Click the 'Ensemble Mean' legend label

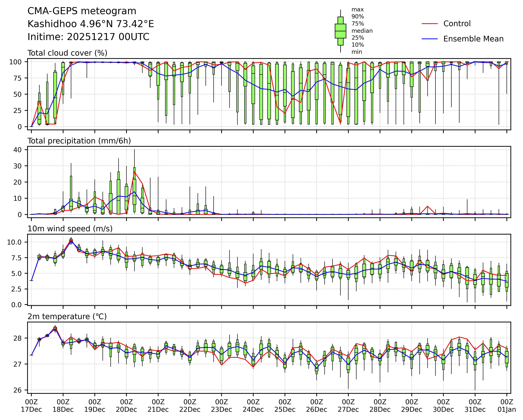click(x=473, y=39)
